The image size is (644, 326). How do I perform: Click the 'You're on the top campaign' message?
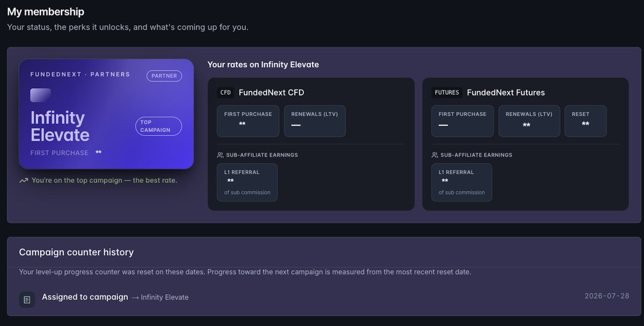(104, 180)
